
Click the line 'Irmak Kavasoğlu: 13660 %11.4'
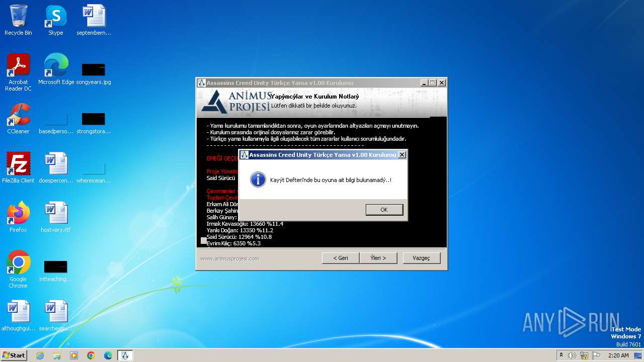coord(245,224)
